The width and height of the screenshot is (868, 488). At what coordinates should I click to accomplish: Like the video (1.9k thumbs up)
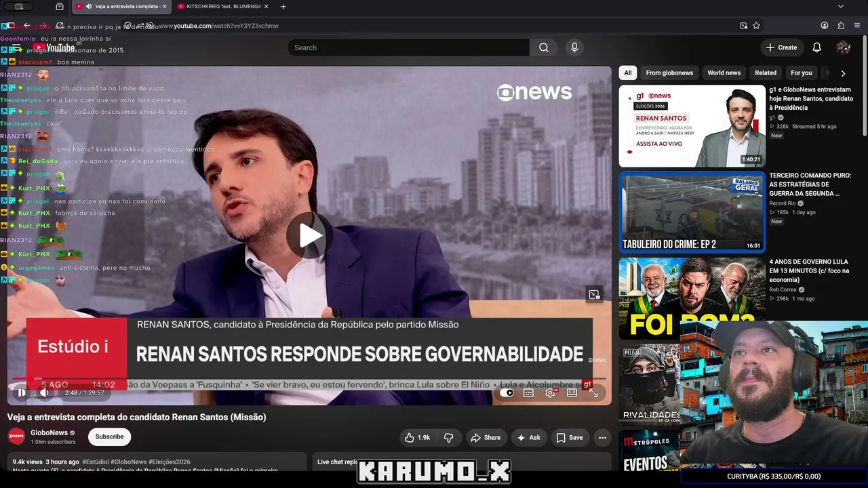[x=417, y=438]
